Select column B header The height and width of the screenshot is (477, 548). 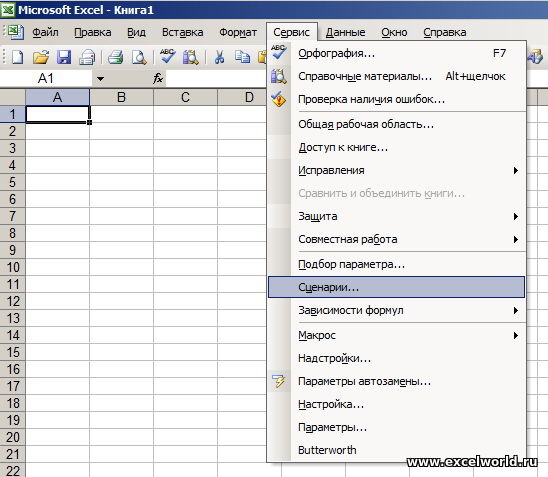click(x=121, y=97)
